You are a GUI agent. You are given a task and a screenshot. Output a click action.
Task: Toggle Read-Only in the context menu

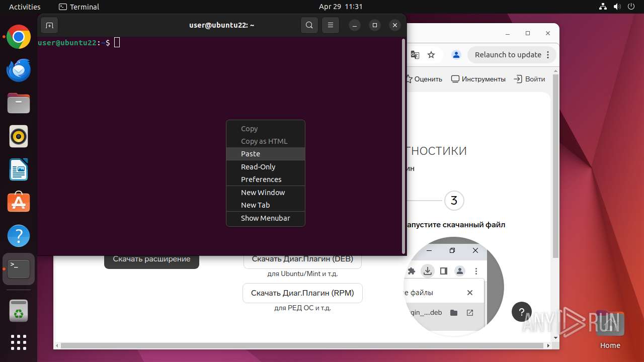[x=266, y=167]
